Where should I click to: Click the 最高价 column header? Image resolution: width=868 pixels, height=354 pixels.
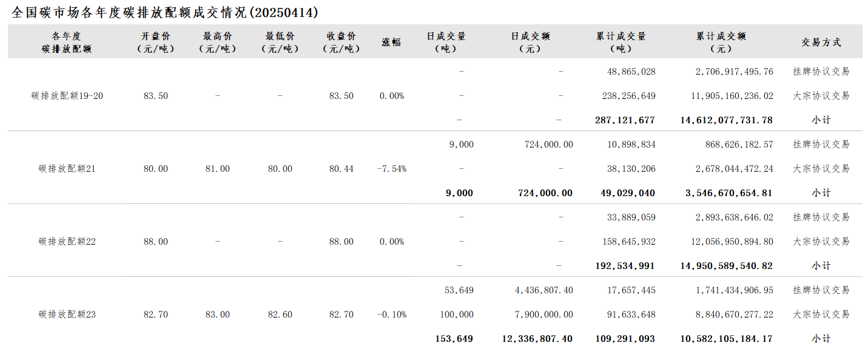click(218, 43)
